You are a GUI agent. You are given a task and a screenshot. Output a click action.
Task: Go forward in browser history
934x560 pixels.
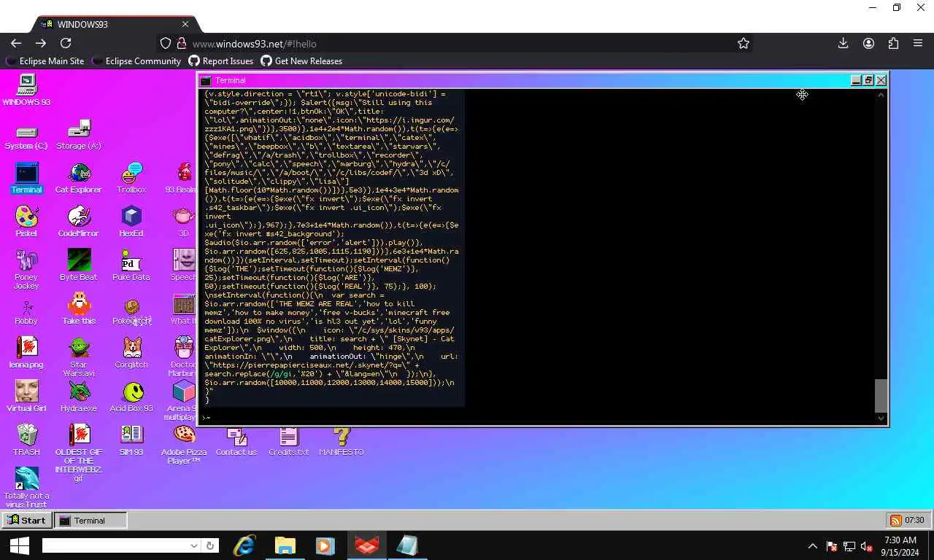41,43
